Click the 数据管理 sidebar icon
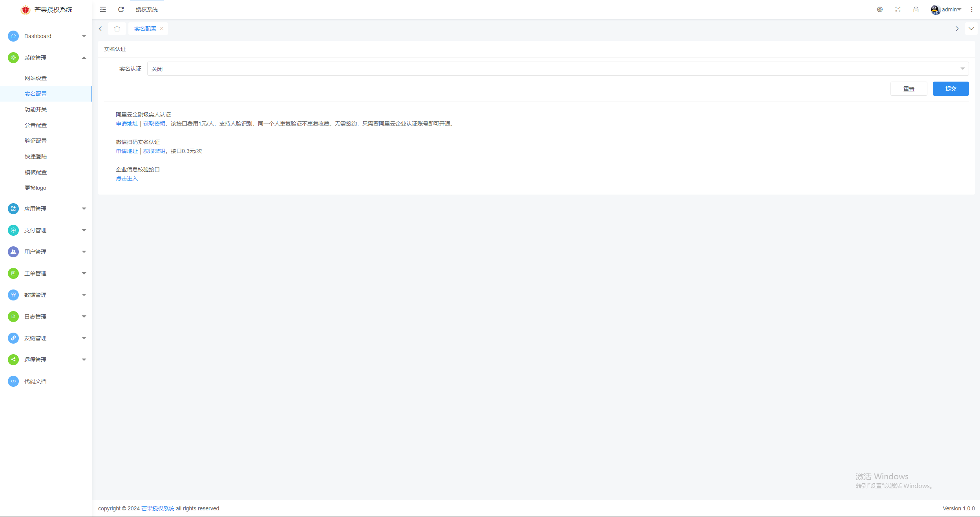 (x=13, y=295)
